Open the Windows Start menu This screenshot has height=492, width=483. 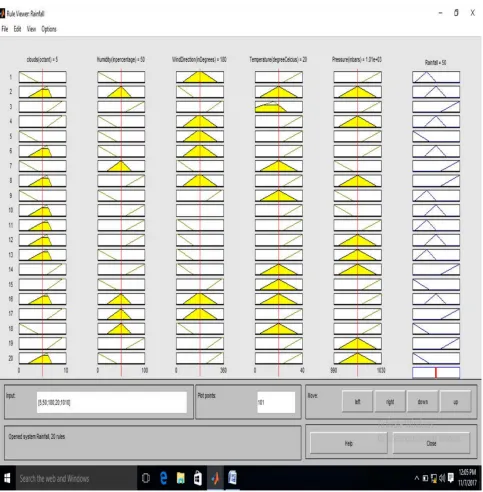pos(7,479)
